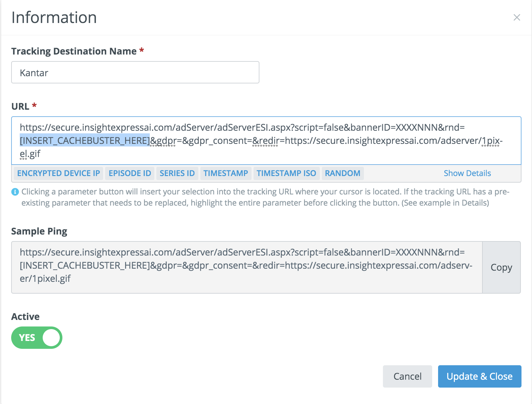Click the Cancel button
This screenshot has height=404, width=532.
pos(407,376)
